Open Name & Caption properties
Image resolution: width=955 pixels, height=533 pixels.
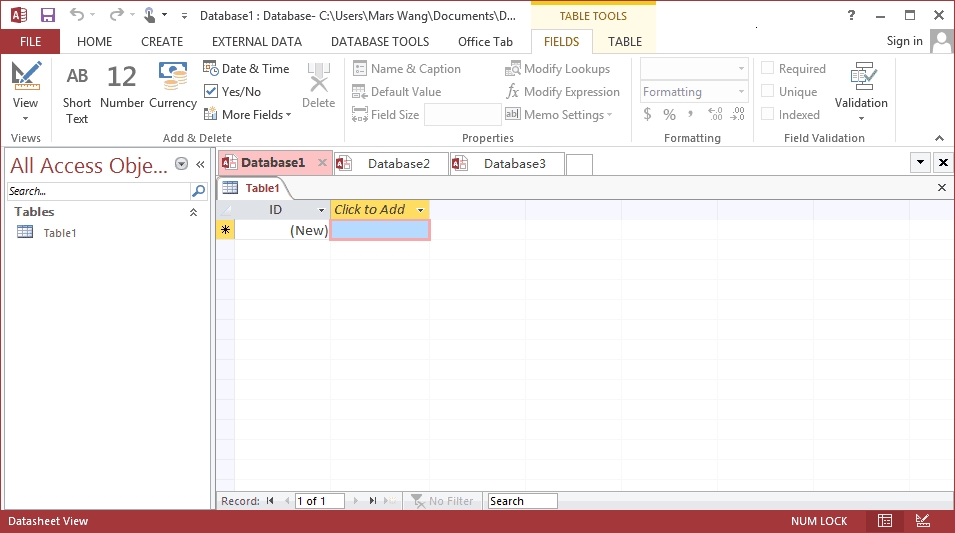tap(407, 69)
